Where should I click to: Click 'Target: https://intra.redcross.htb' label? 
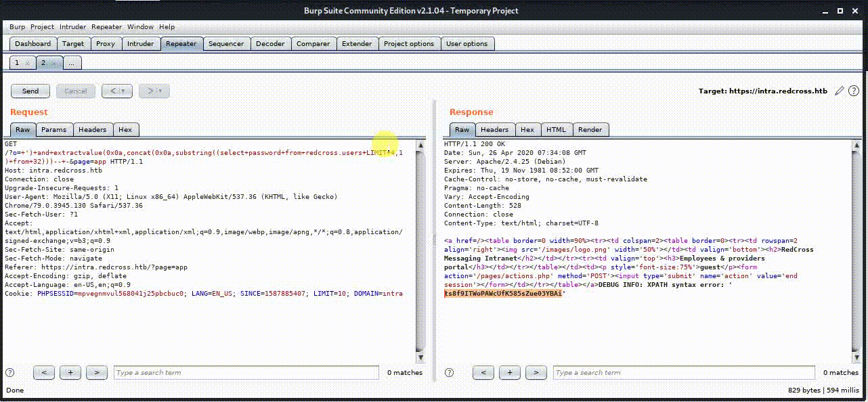763,91
